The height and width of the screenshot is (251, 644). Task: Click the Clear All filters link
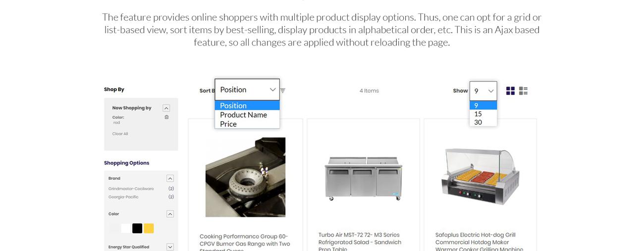[x=120, y=134]
